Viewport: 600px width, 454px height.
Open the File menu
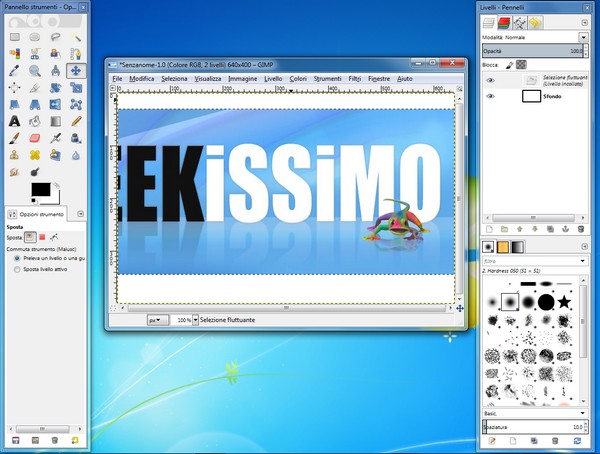coord(117,79)
